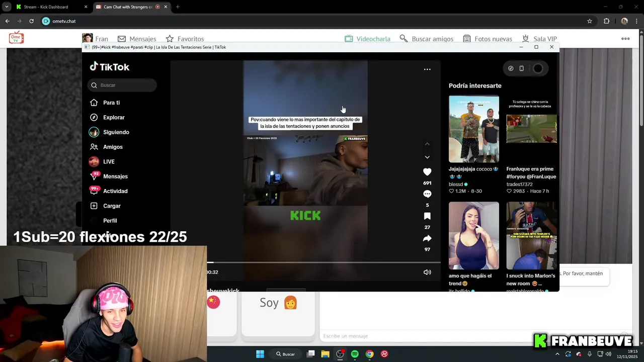Like the video with heart icon
The image size is (644, 362).
(427, 172)
